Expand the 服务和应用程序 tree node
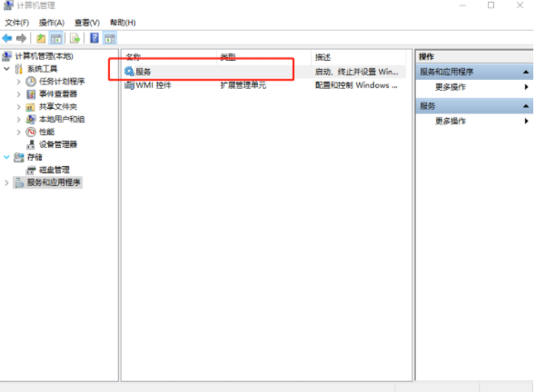Screen dimensions: 536x392 pyautogui.click(x=6, y=182)
